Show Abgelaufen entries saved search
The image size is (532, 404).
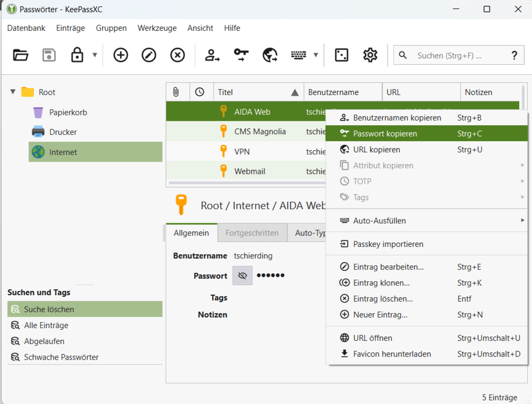click(85, 341)
